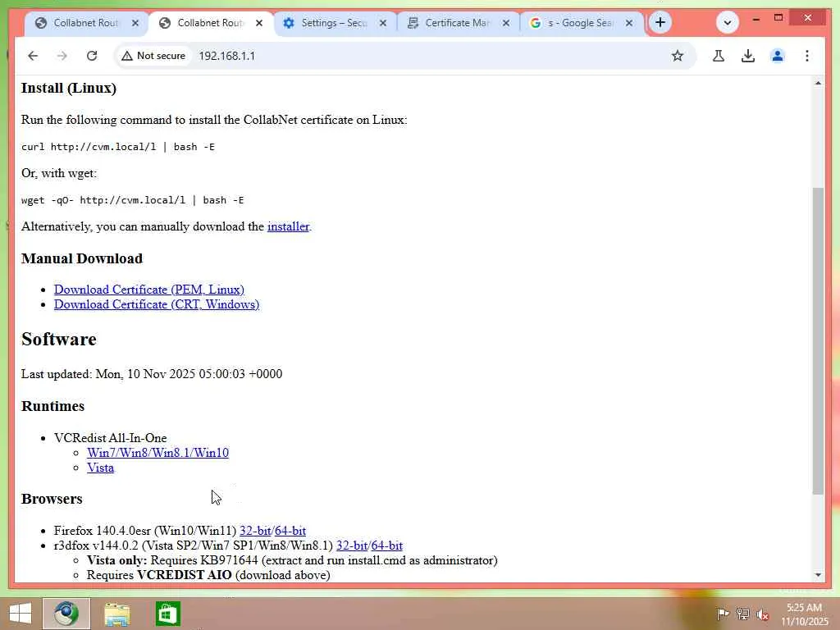This screenshot has width=840, height=630.
Task: Open the VCRedist Vista link
Action: [x=100, y=468]
